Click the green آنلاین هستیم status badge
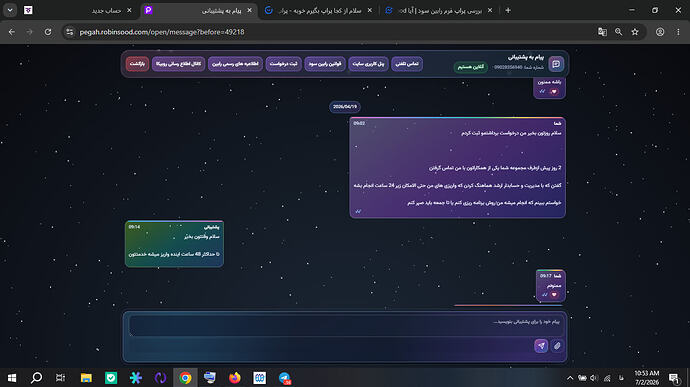Viewport: 690px width, 387px height. coord(470,67)
